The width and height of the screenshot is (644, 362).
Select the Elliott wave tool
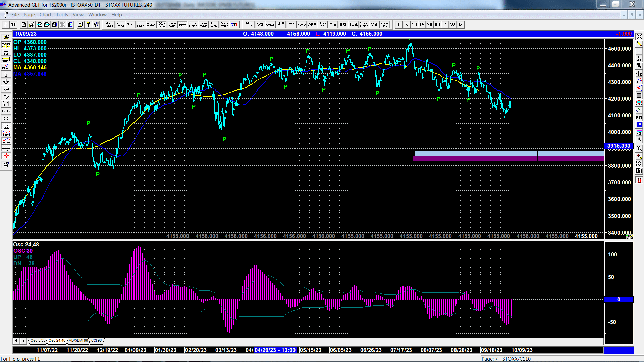[x=6, y=67]
